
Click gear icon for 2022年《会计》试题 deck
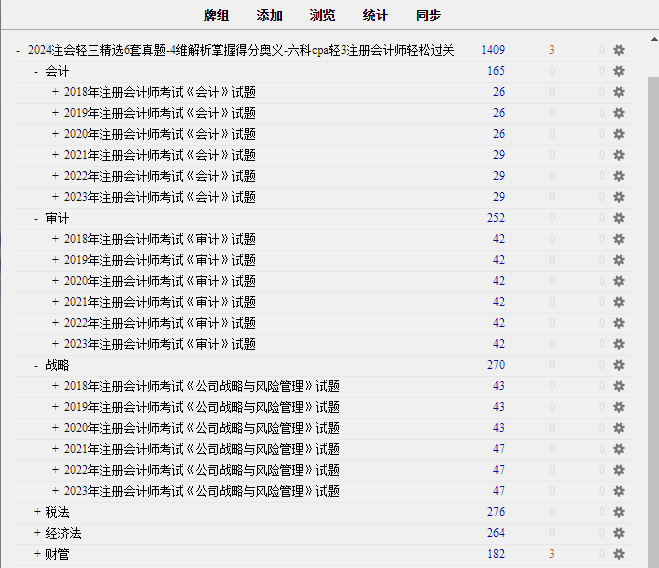[619, 176]
